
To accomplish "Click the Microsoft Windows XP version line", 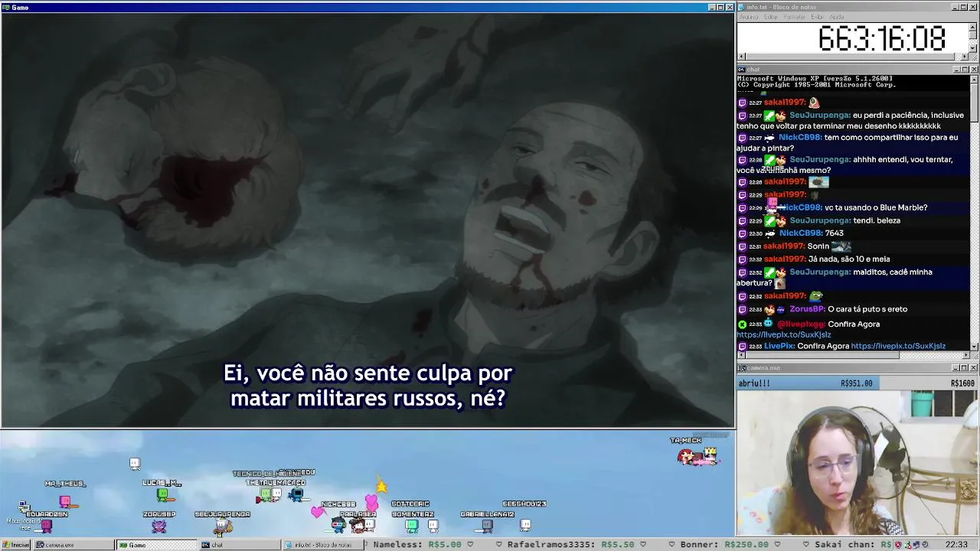I will tap(815, 78).
